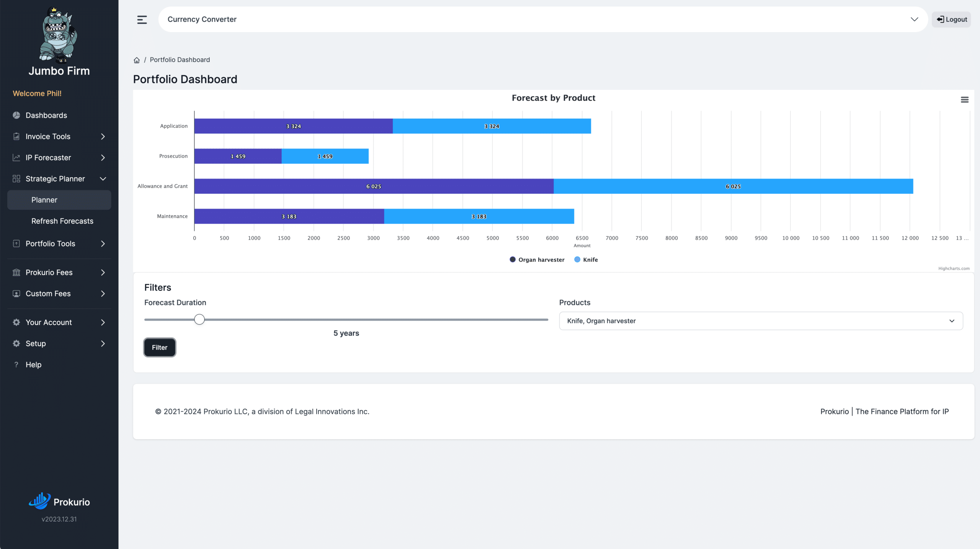Expand the Your Account submenu chevron
980x549 pixels.
click(x=103, y=322)
